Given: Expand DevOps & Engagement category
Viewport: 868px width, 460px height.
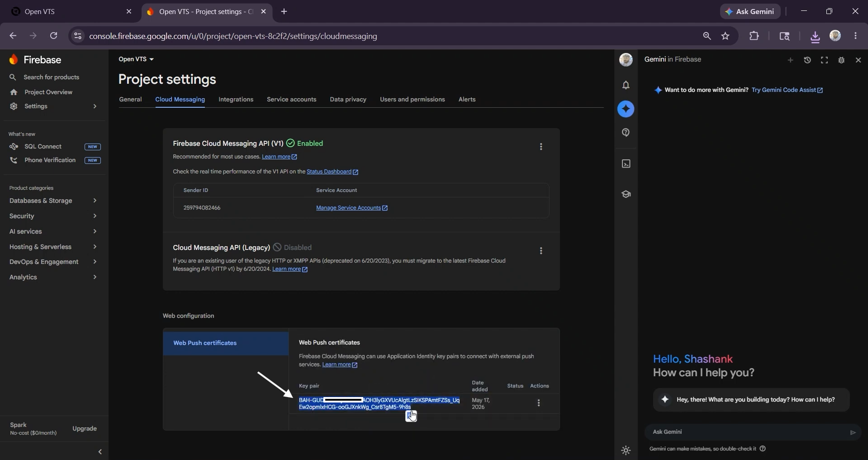Looking at the screenshot, I should click(x=54, y=262).
